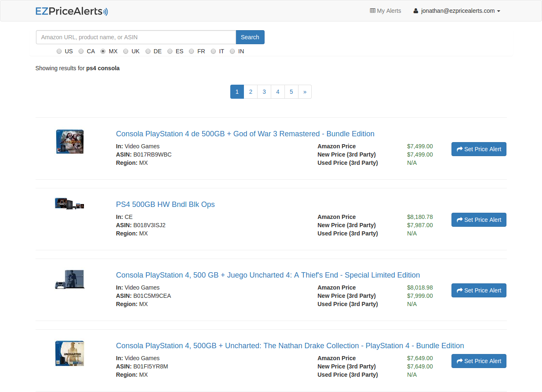Click God of War bundle product thumbnail
The width and height of the screenshot is (542, 392).
pyautogui.click(x=70, y=142)
